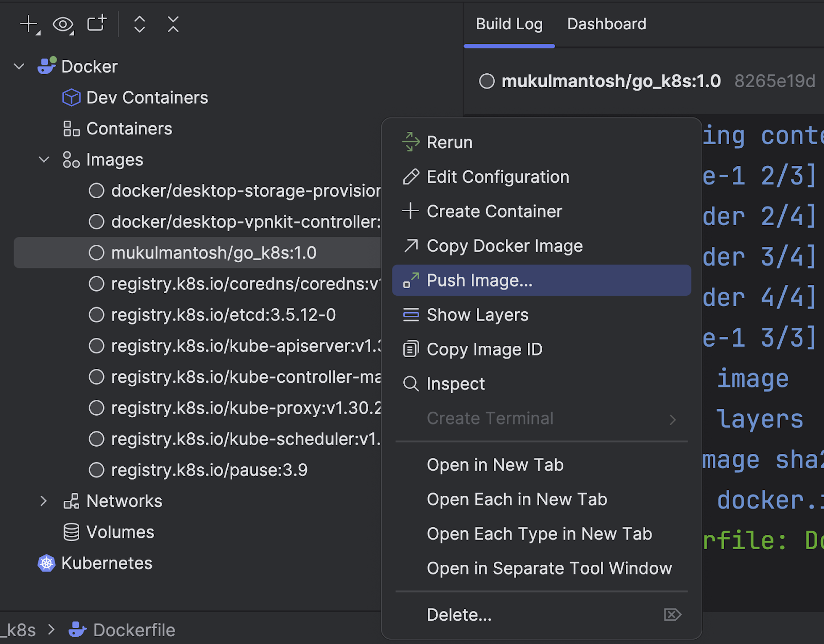Click the image hash 8265e19d text
This screenshot has width=824, height=644.
pos(775,81)
